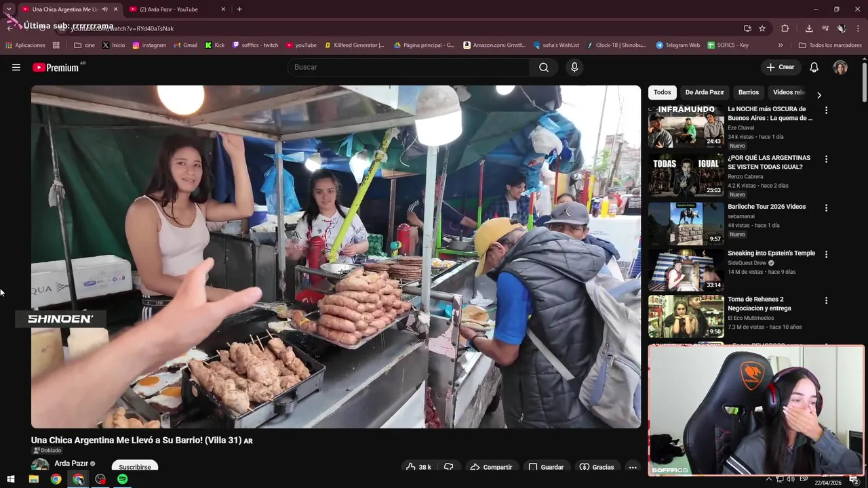Screen dimensions: 868x488
Task: Open a new browser tab
Action: pos(239,9)
